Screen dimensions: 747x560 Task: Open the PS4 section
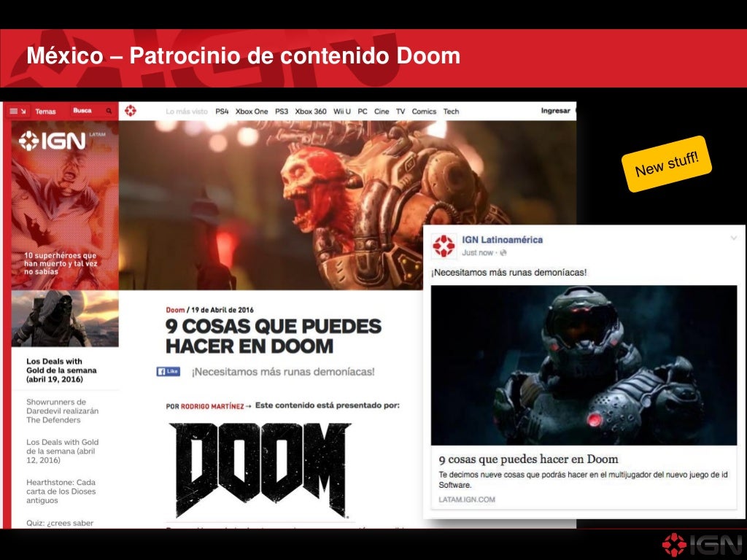(222, 112)
